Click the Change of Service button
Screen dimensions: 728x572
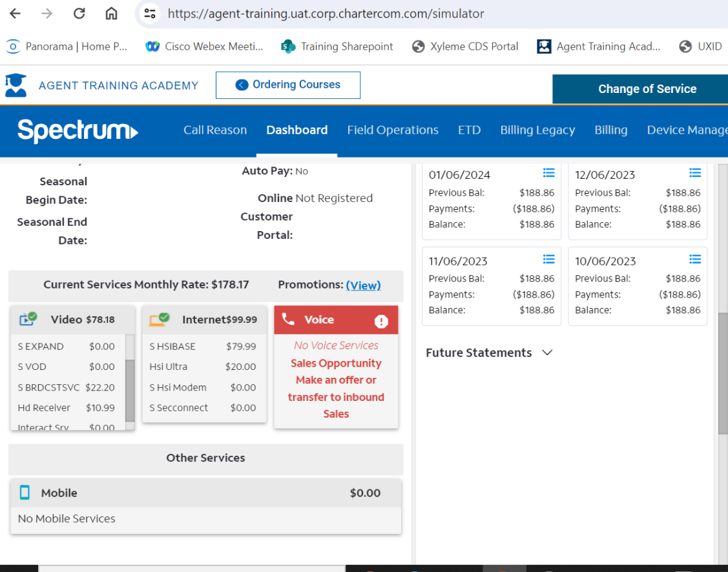647,89
